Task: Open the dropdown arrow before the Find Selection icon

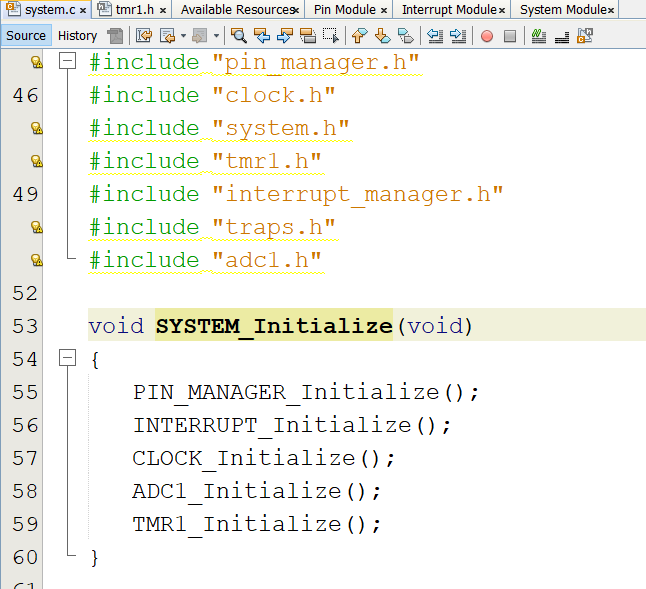Action: 216,36
